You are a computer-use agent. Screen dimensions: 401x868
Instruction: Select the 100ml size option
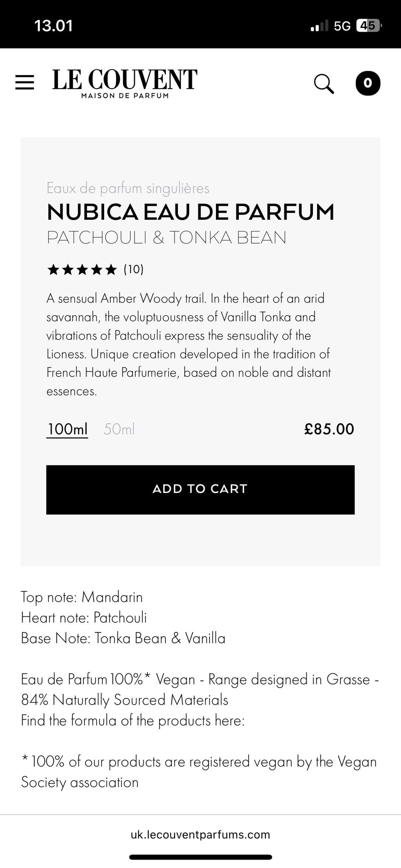pos(67,429)
